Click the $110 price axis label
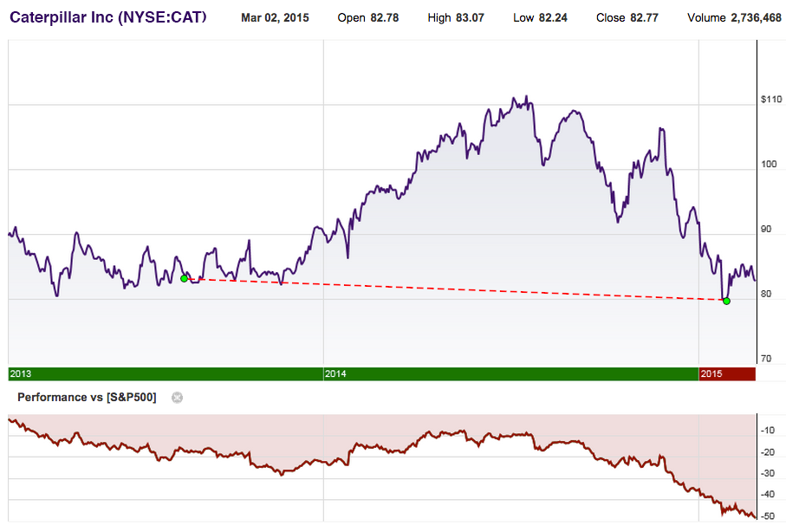786x532 pixels. coord(771,100)
